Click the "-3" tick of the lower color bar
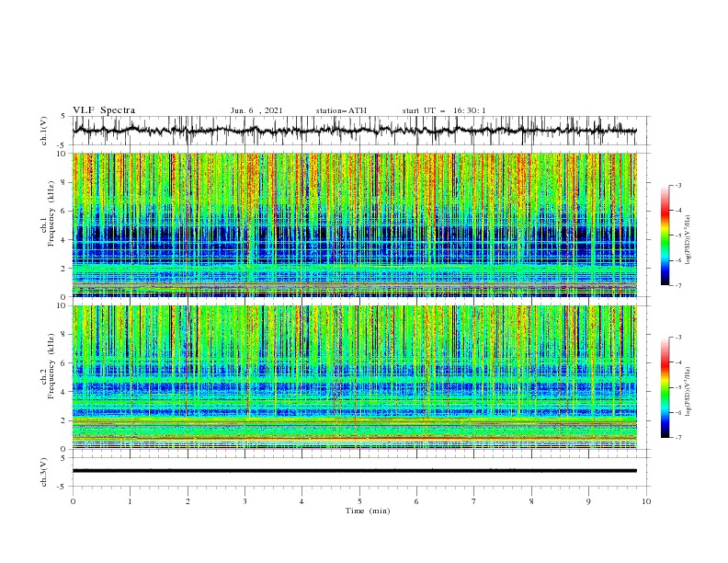The width and height of the screenshot is (728, 563). click(x=678, y=338)
